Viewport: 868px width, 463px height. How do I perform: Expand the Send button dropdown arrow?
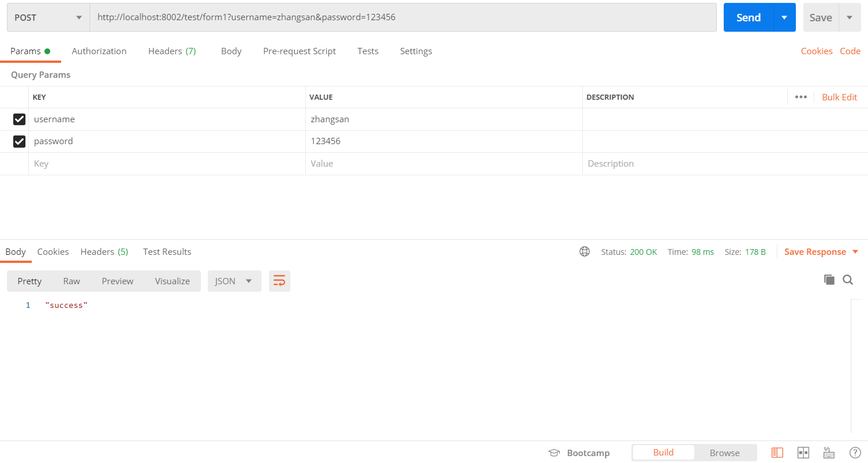click(x=784, y=17)
